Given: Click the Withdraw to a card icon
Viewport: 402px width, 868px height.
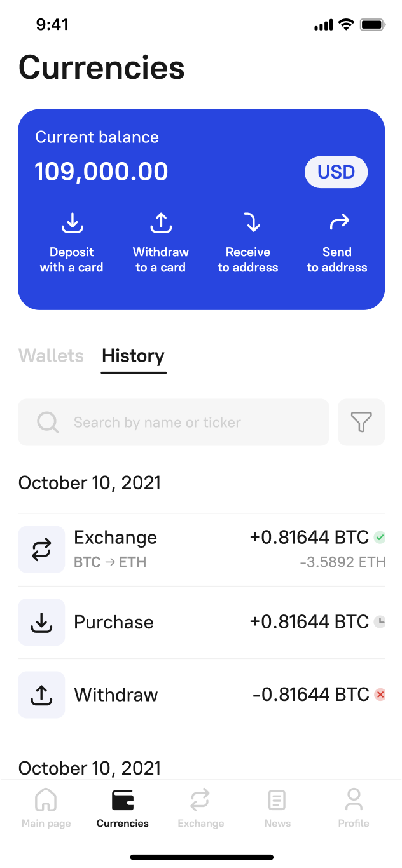Looking at the screenshot, I should coord(160,223).
